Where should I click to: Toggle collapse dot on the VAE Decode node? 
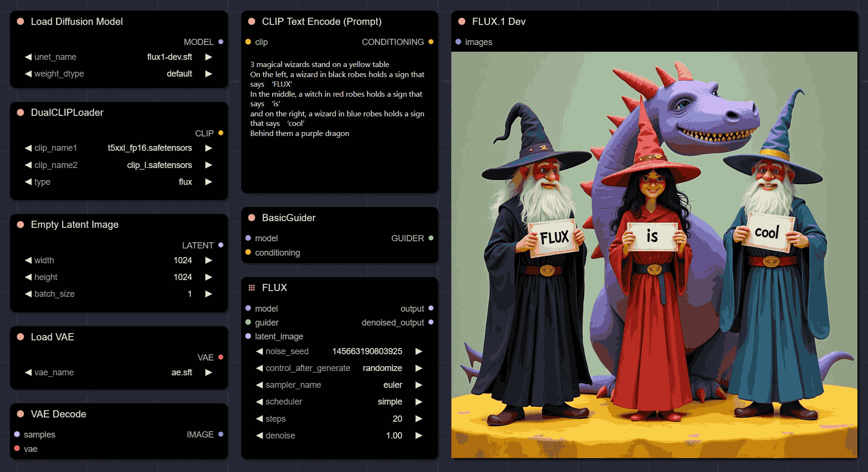(x=21, y=414)
